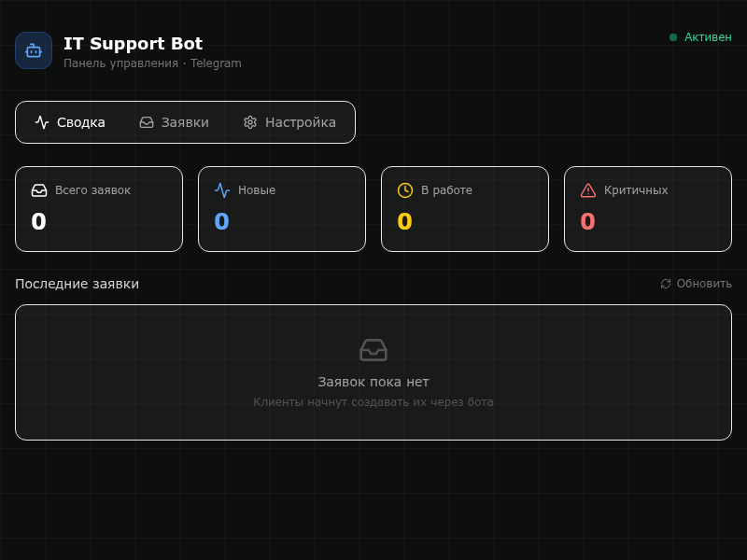Click the Заявок пока нет message
This screenshot has width=747, height=560.
click(x=373, y=382)
